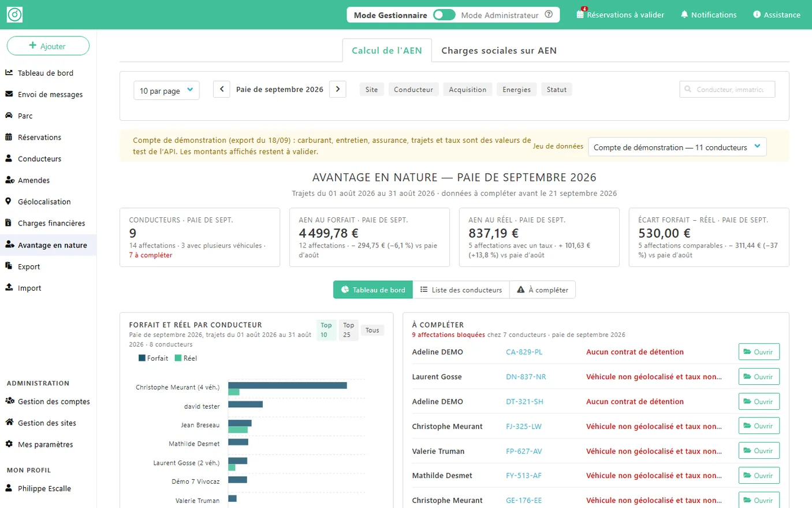The height and width of the screenshot is (508, 812).
Task: Open the mode help question-mark icon
Action: click(549, 14)
